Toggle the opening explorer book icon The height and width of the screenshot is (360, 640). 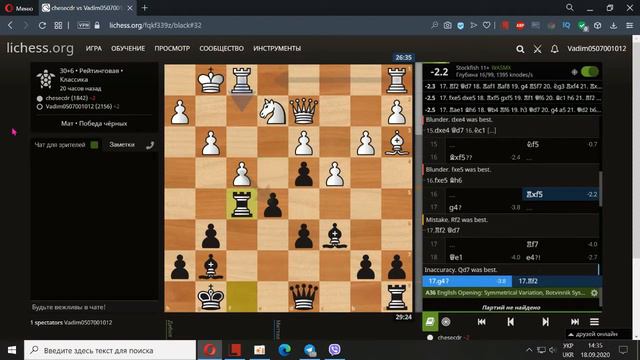(x=430, y=322)
